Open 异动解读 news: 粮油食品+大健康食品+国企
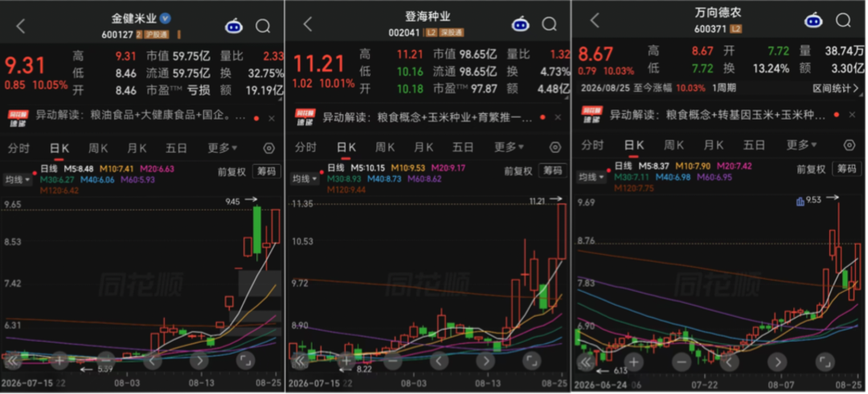Screen dimensions: 868x394 [x=141, y=117]
